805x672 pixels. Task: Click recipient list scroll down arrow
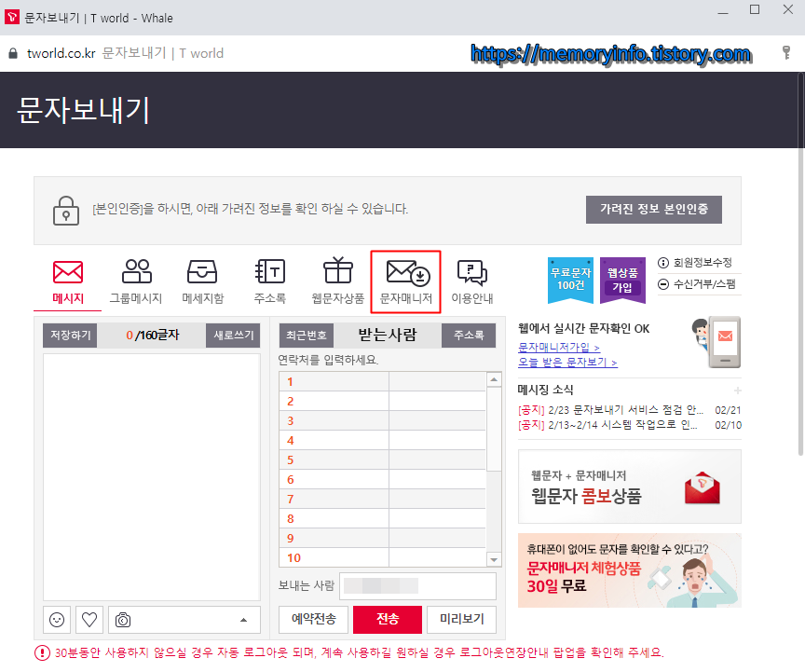[x=494, y=560]
